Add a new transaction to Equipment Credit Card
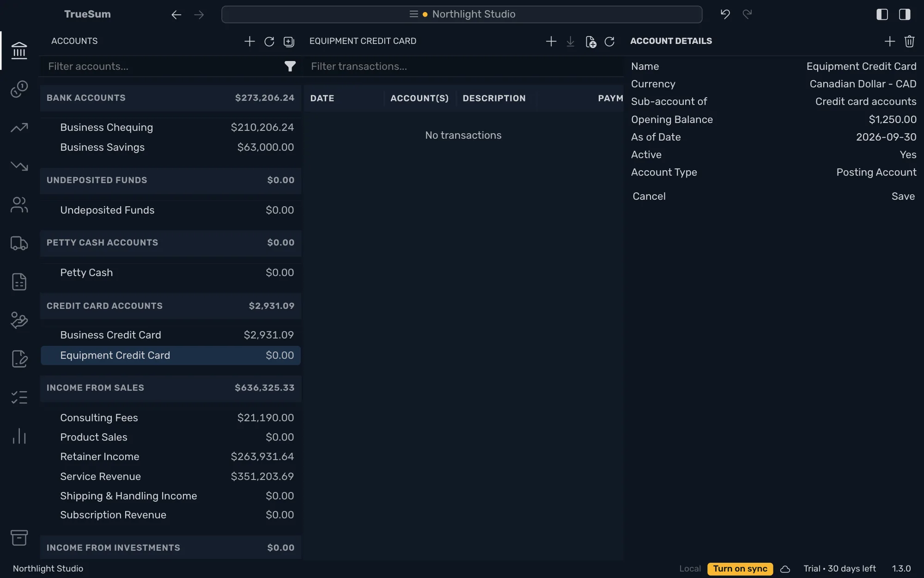Image resolution: width=924 pixels, height=578 pixels. [x=551, y=42]
